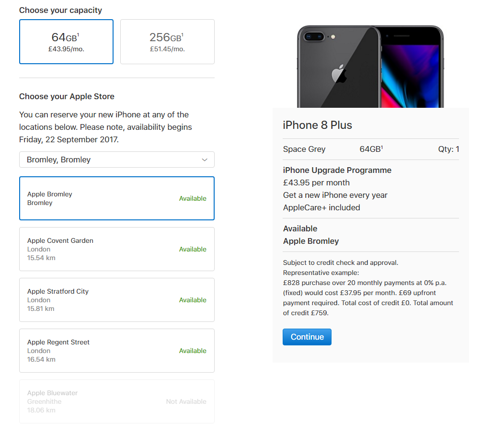Click the iPhone 8 Plus product image
504x434 pixels.
coord(370,67)
